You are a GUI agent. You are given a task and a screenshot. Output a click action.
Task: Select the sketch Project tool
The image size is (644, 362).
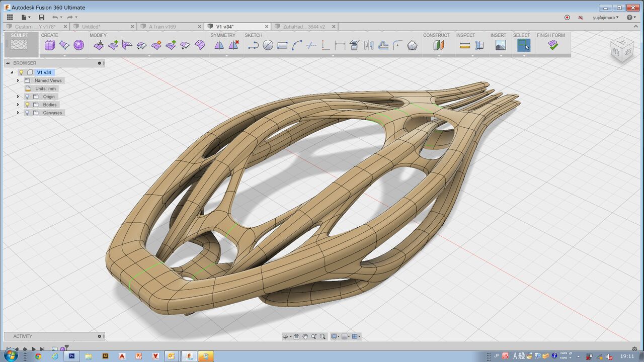354,45
